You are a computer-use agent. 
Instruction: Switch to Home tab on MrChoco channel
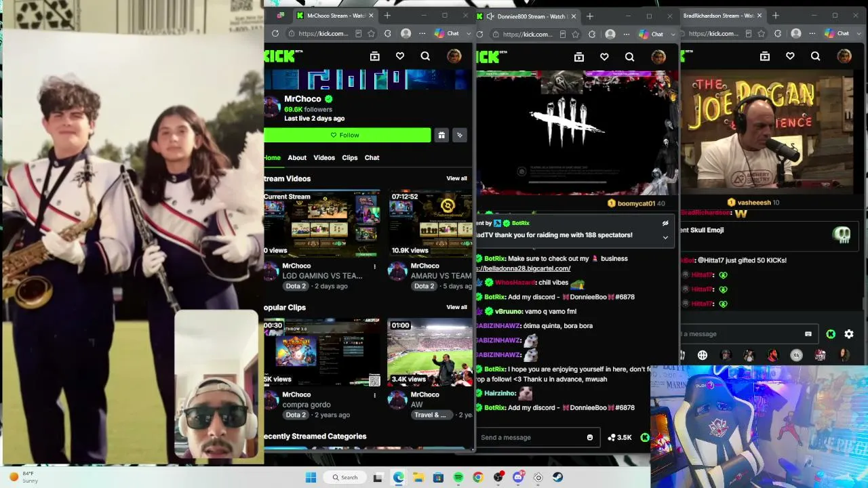(272, 157)
